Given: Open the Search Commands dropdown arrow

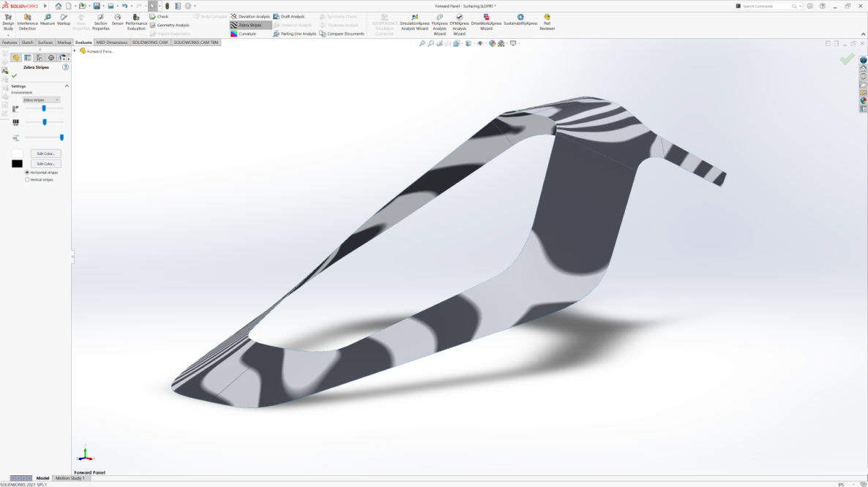Looking at the screenshot, I should pos(801,6).
